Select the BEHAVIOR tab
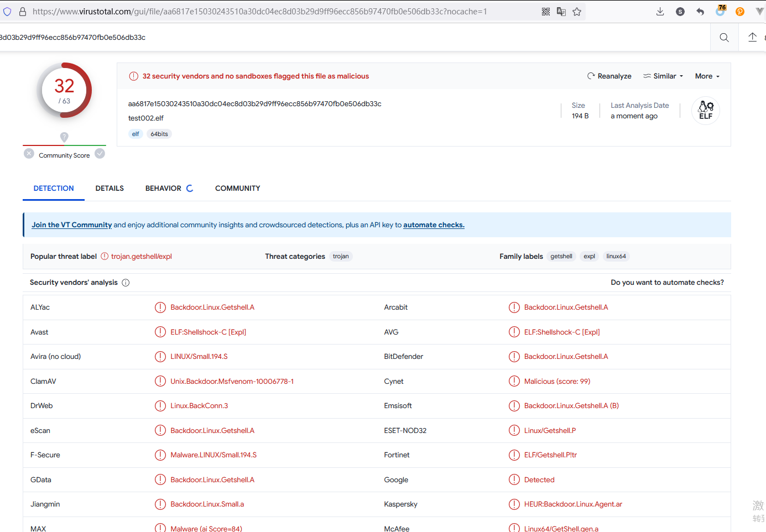This screenshot has height=532, width=766. pos(163,189)
